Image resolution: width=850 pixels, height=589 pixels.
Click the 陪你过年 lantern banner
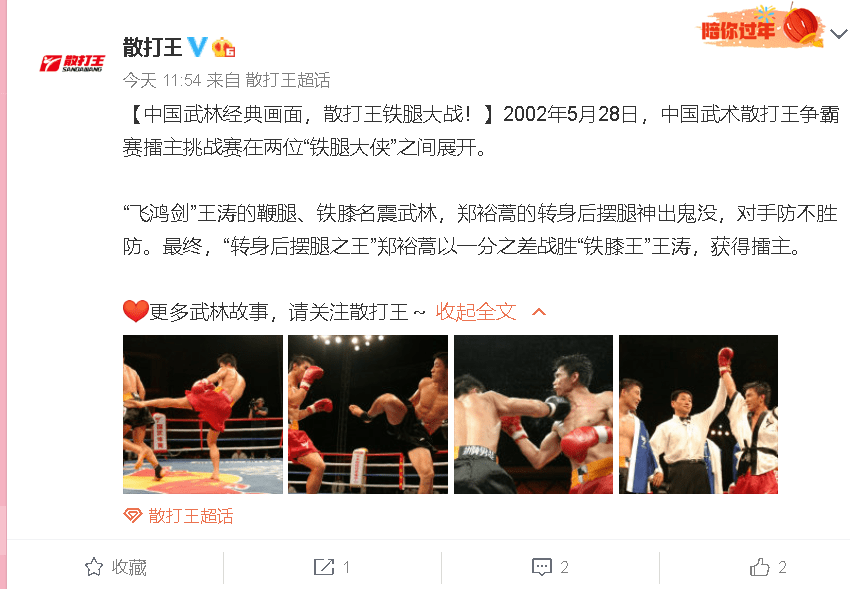[761, 28]
